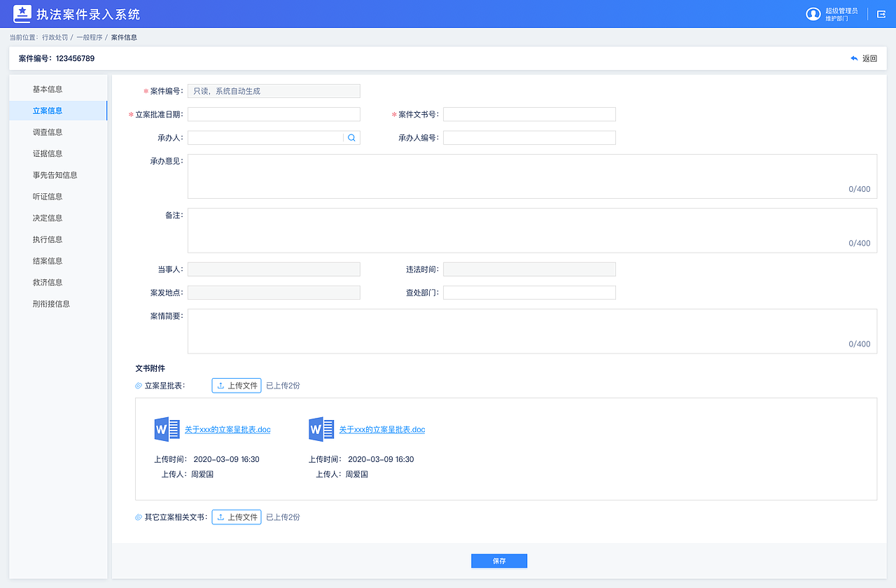Click 已上传2份 text beside 立案呈批表
Image resolution: width=896 pixels, height=588 pixels.
pos(283,386)
